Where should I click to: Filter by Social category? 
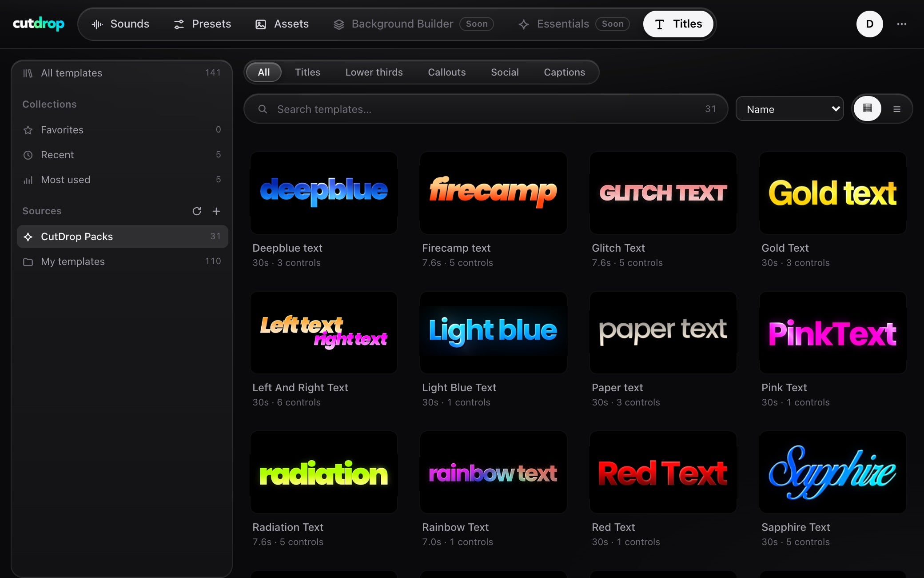pyautogui.click(x=505, y=72)
